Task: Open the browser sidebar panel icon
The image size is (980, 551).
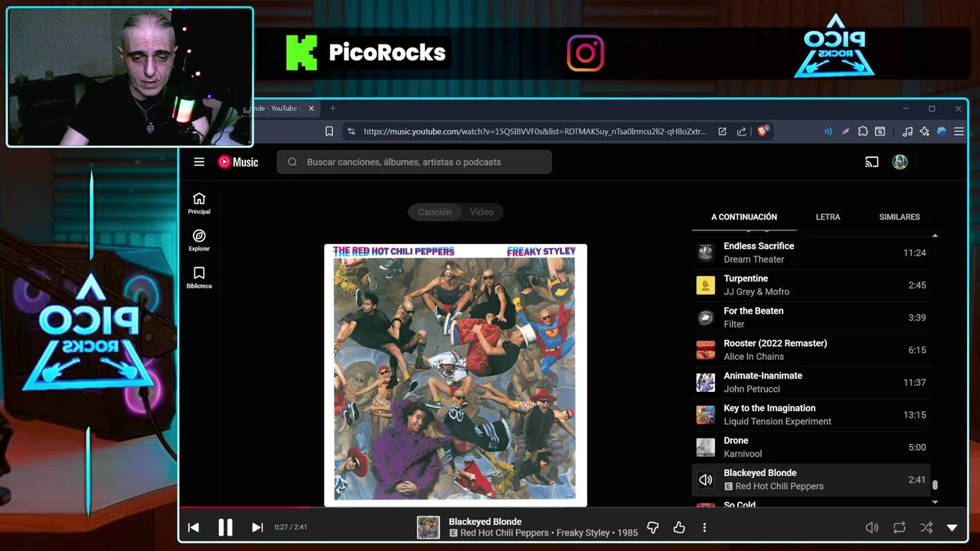Action: coord(880,132)
